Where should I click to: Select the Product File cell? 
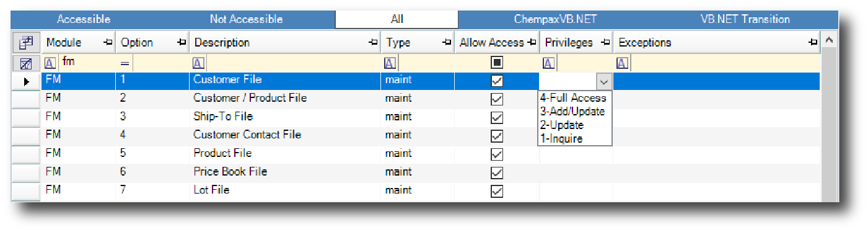[284, 154]
